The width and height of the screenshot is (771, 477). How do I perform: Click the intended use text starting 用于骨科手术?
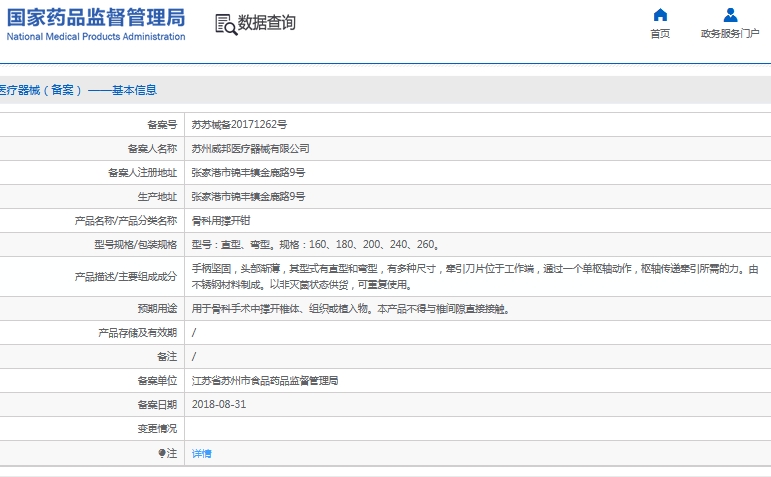[x=351, y=309]
